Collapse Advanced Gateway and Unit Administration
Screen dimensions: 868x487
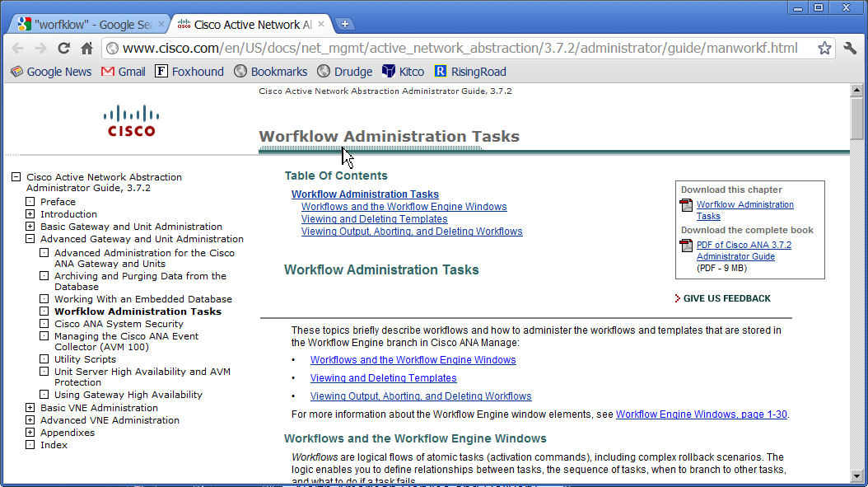[30, 239]
